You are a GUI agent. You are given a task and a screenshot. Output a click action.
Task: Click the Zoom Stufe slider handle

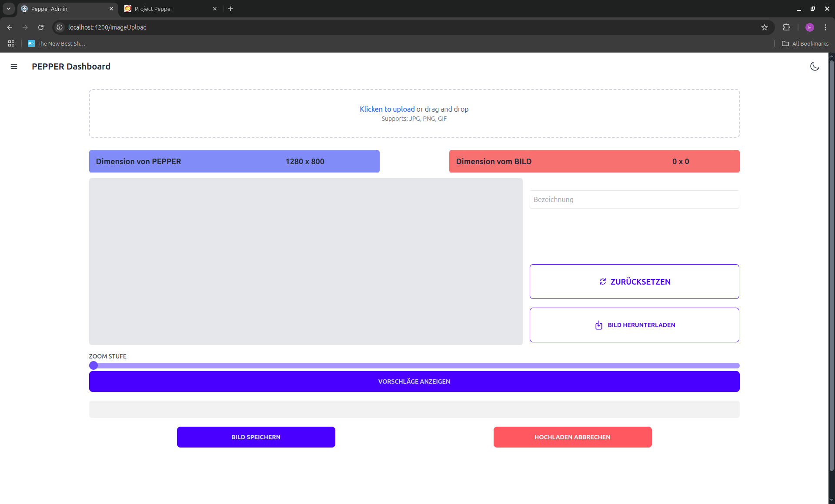coord(94,365)
